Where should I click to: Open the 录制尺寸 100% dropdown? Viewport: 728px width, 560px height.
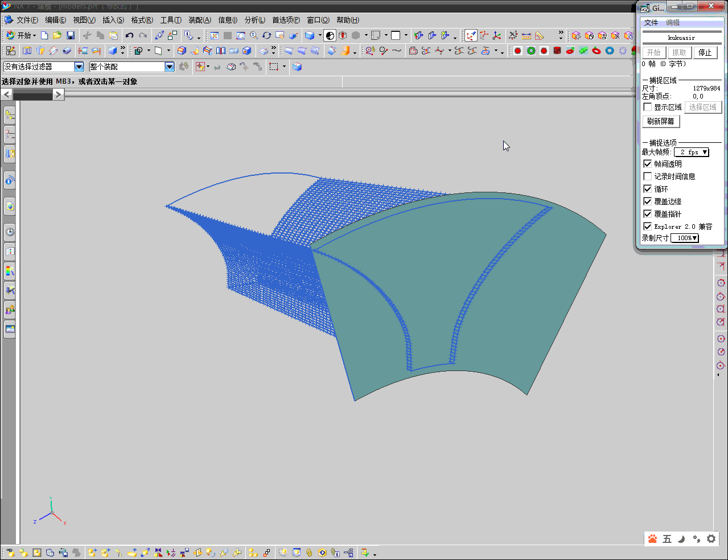click(685, 238)
